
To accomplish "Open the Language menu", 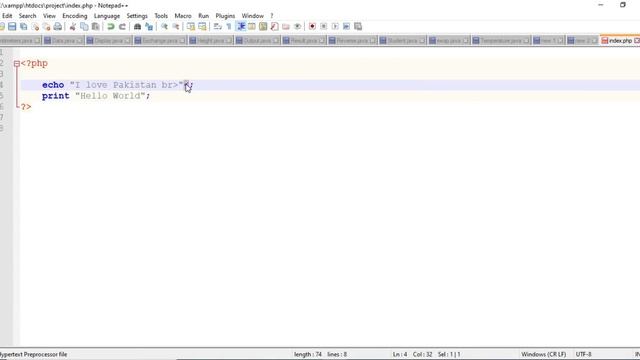I will click(x=107, y=16).
